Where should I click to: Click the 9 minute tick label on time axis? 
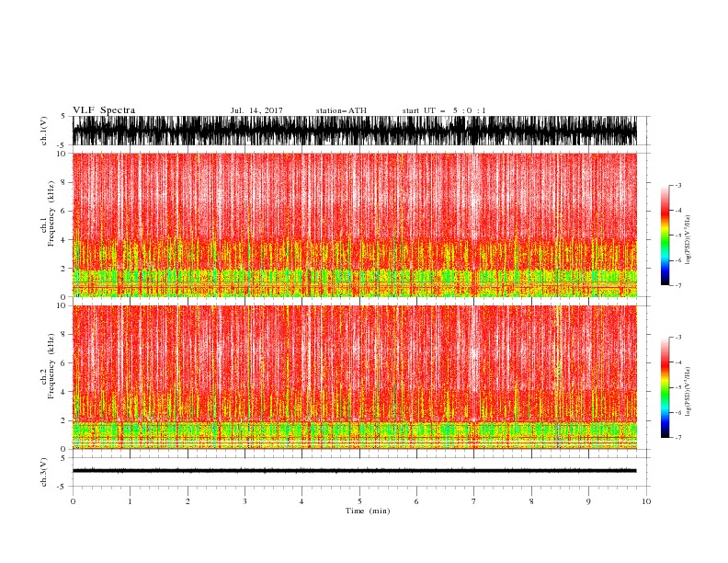point(588,501)
